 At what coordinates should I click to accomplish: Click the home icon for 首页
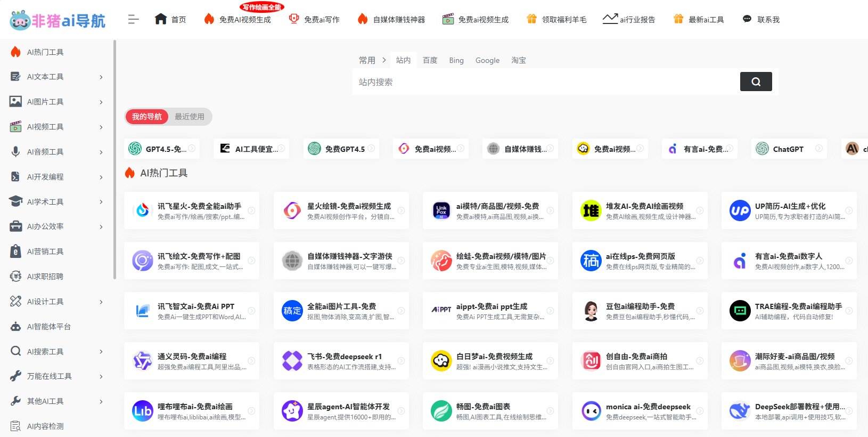tap(161, 19)
